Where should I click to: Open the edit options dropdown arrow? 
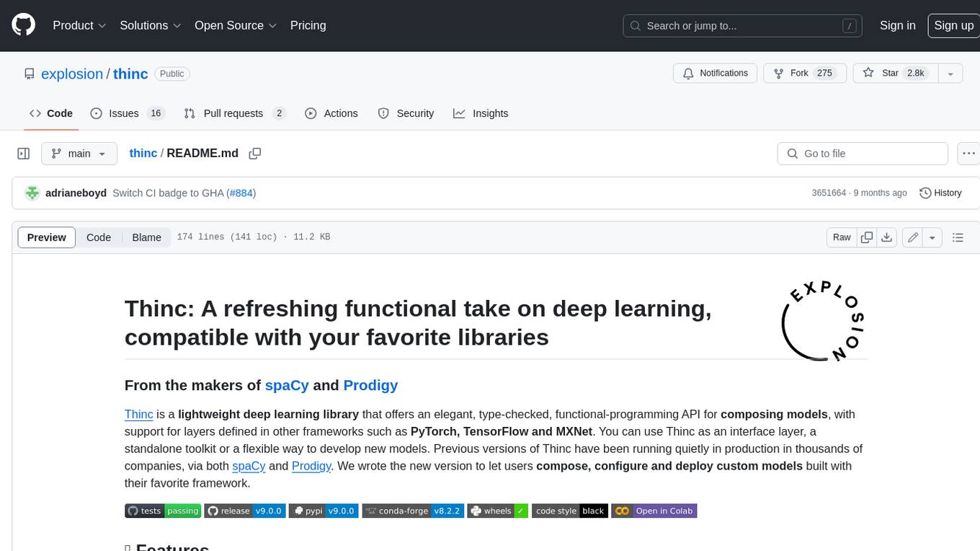coord(932,237)
